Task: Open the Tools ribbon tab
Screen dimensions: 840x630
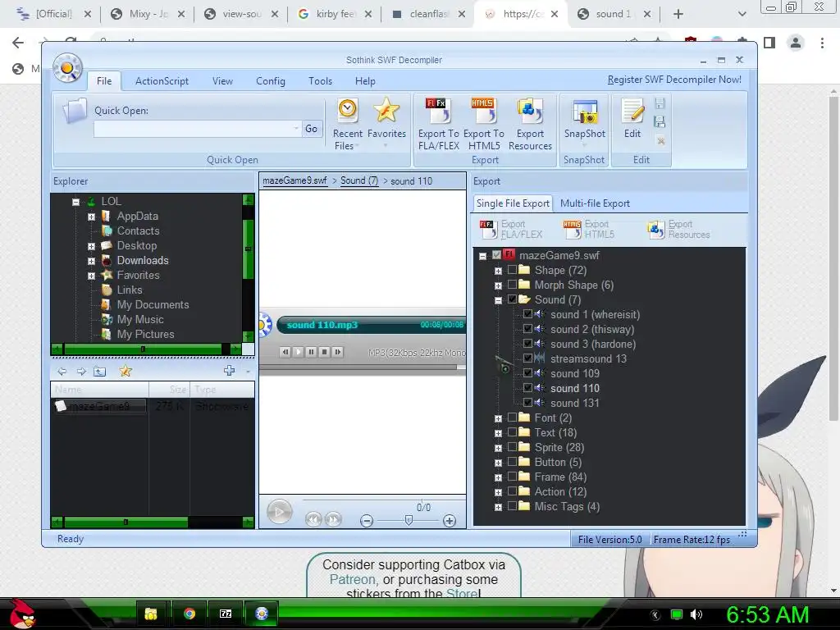Action: (x=321, y=81)
